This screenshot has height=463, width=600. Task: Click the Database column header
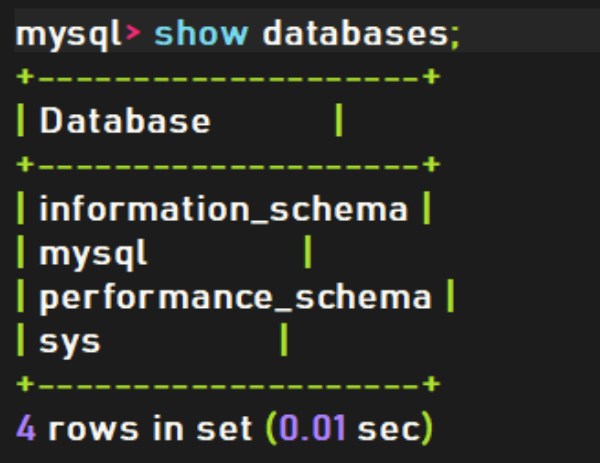coord(125,121)
